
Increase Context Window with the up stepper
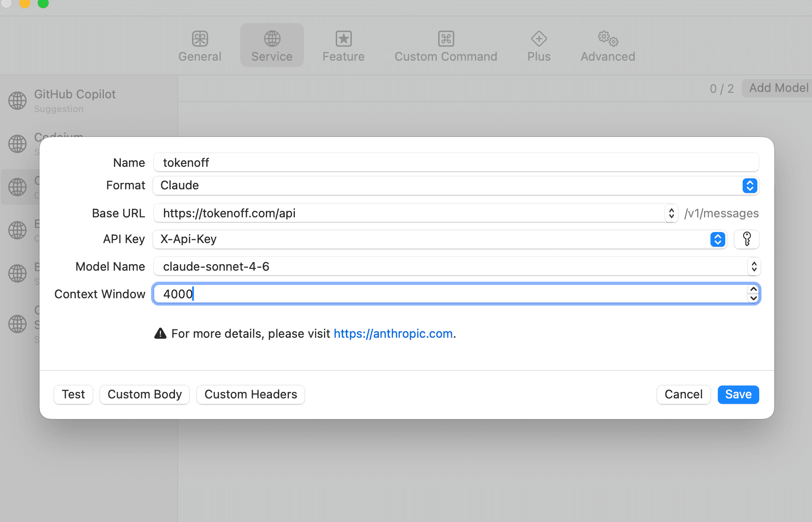tap(753, 289)
